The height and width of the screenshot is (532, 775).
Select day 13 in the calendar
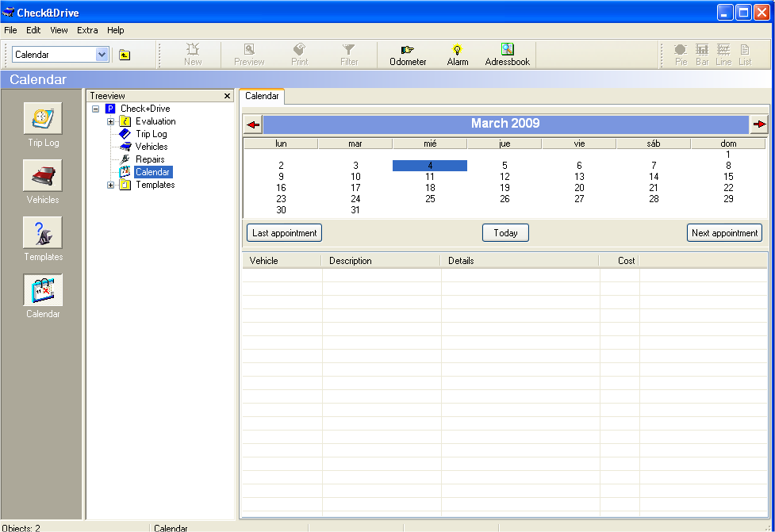point(579,177)
